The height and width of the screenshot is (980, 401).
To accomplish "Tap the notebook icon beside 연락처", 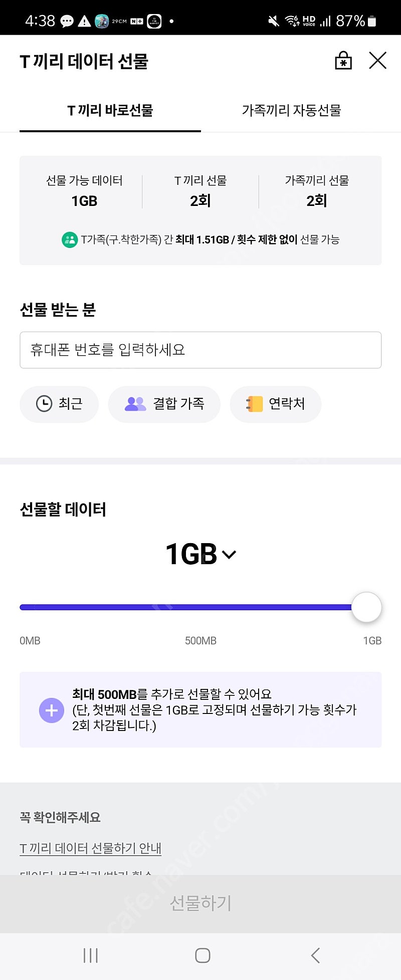I will [x=255, y=404].
